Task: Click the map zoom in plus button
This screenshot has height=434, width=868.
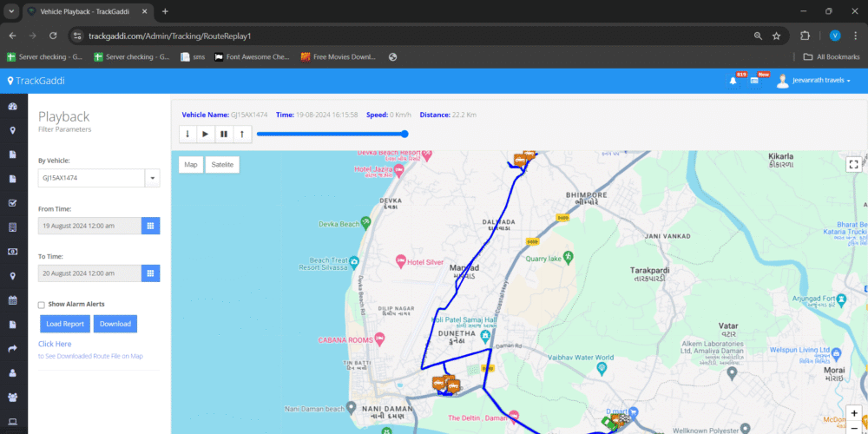Action: [x=854, y=414]
